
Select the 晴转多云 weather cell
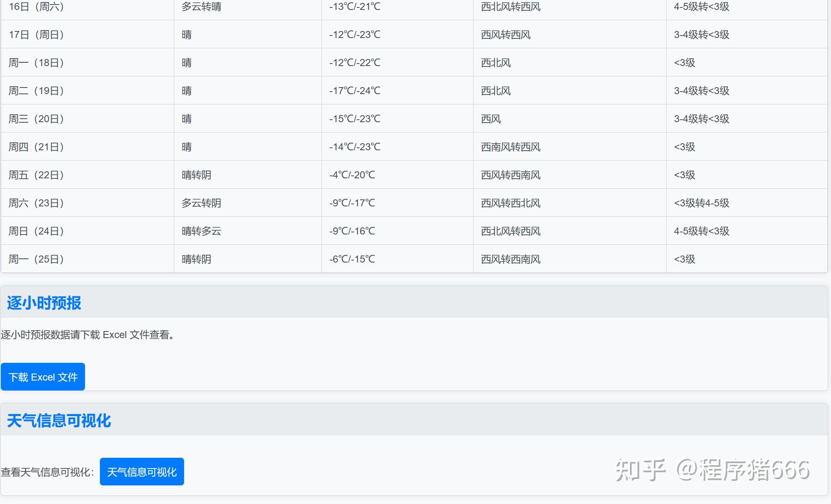pos(201,231)
